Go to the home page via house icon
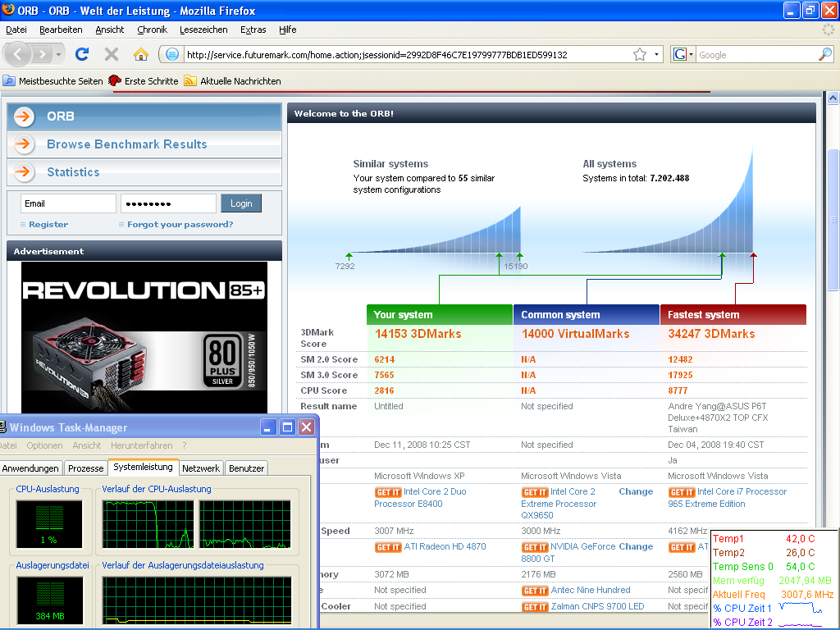Image resolution: width=840 pixels, height=630 pixels. [141, 54]
